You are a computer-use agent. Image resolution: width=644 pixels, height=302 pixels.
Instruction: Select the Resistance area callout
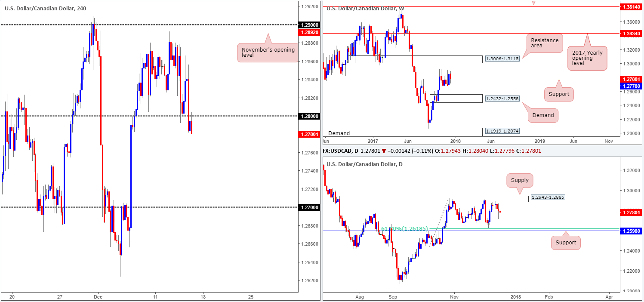544,43
